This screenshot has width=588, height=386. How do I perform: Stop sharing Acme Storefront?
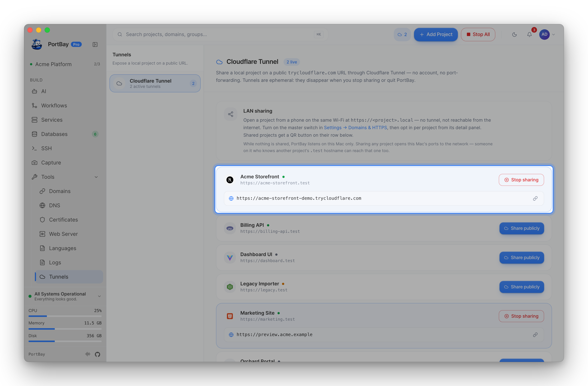[521, 180]
